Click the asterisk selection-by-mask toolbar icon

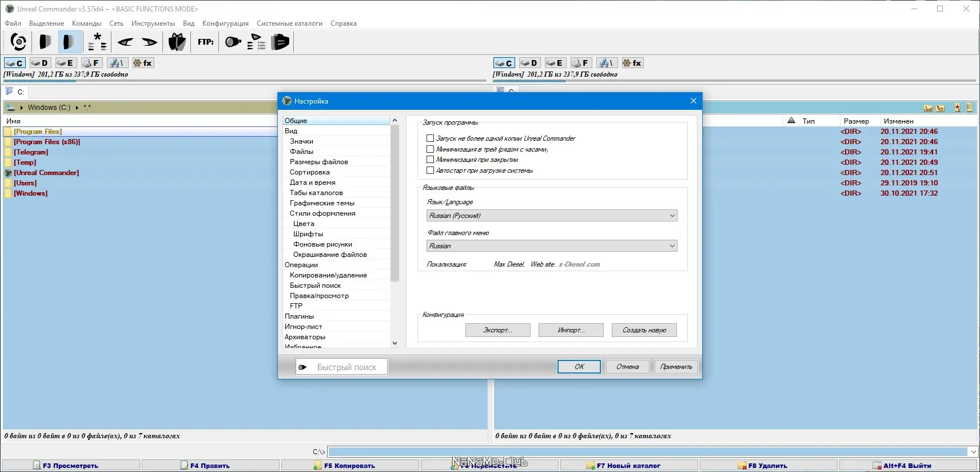click(97, 42)
